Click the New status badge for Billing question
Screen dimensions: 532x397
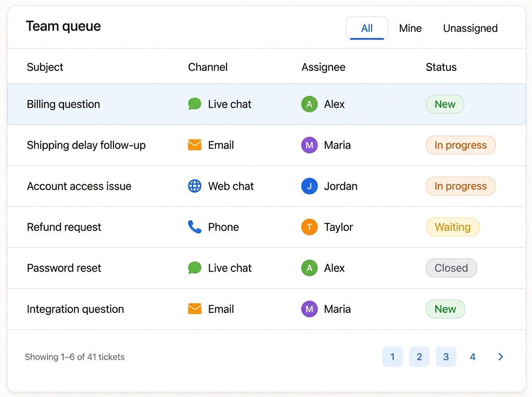click(x=445, y=104)
